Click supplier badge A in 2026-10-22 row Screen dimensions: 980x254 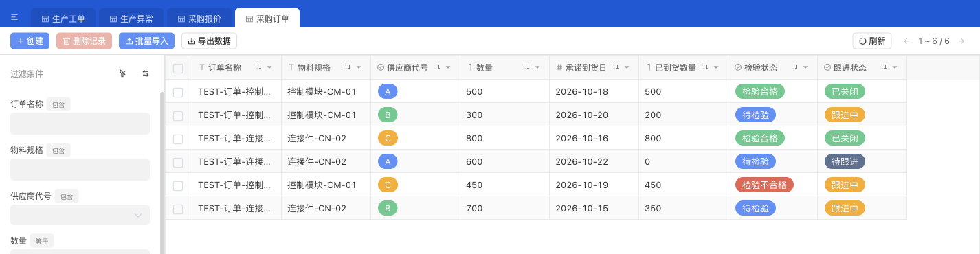pyautogui.click(x=388, y=161)
